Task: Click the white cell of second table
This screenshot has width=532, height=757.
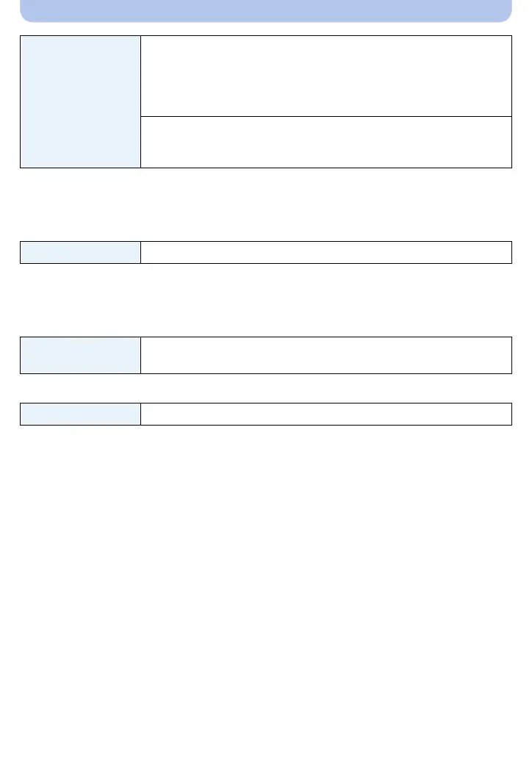Action: click(x=326, y=253)
